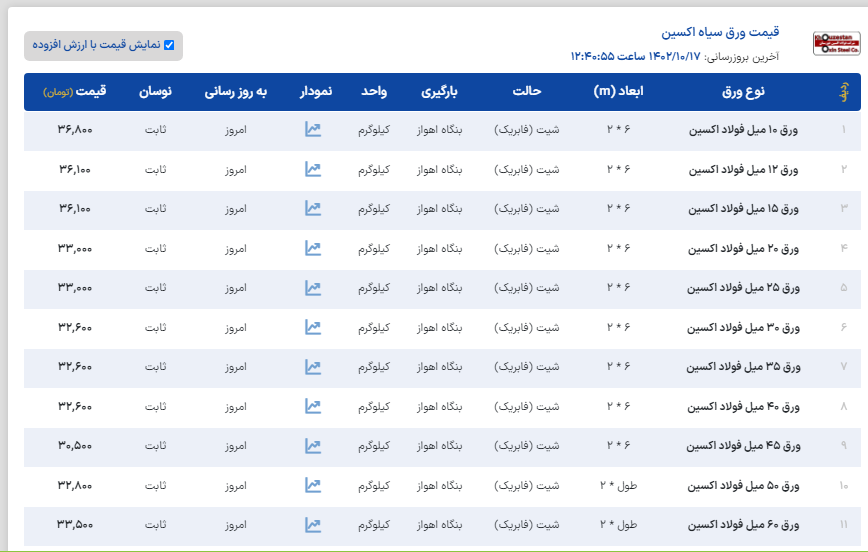The width and height of the screenshot is (868, 552).
Task: Open chart icon for ورق 50 میل row
Action: pyautogui.click(x=313, y=485)
